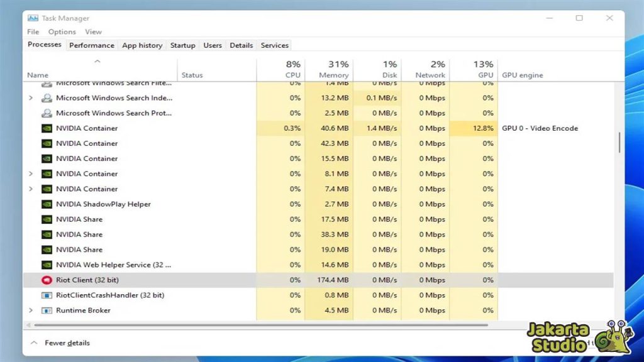Open the View menu
This screenshot has width=644, height=362.
coord(93,31)
